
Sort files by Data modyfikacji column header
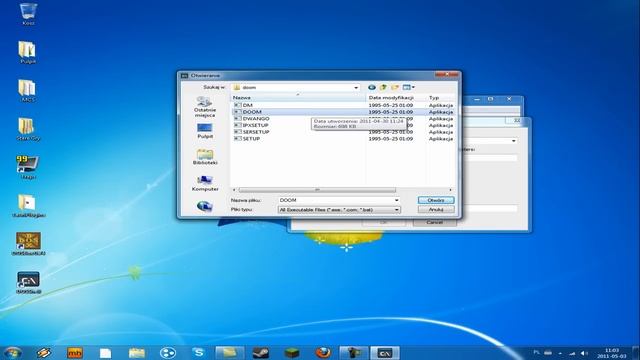tap(396, 98)
